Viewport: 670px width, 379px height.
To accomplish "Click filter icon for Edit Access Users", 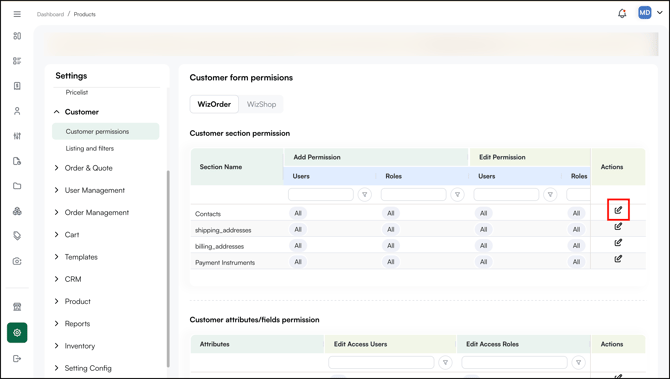I will (445, 362).
